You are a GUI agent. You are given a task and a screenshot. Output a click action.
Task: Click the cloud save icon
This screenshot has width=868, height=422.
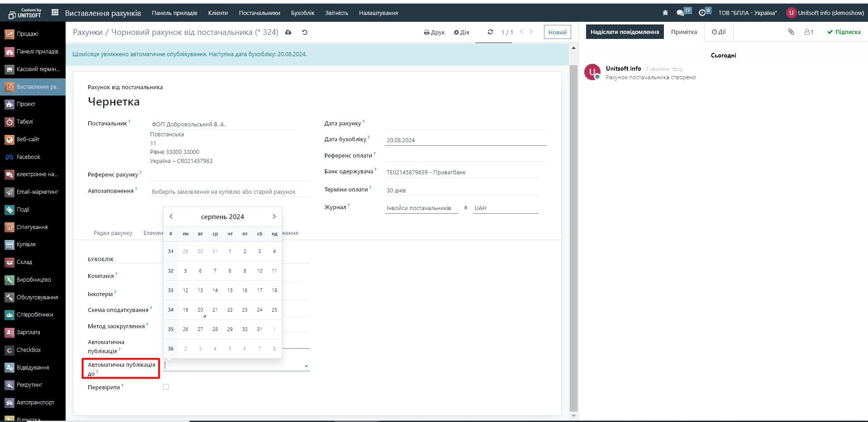point(288,32)
